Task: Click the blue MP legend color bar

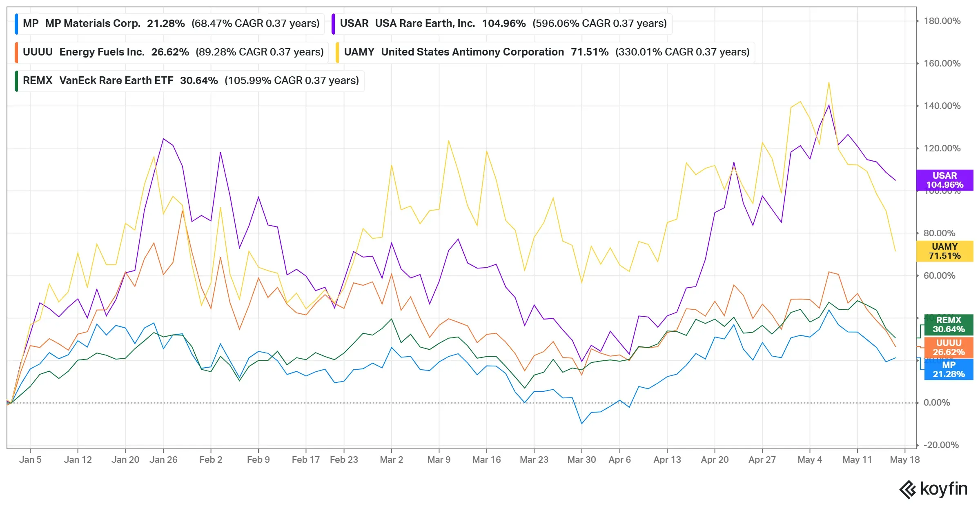Action: coord(16,24)
